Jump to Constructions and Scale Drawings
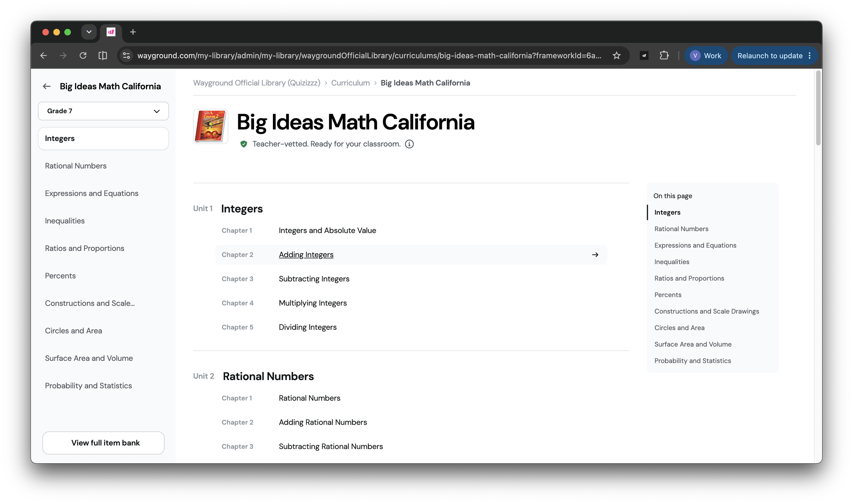Viewport: 853px width, 504px height. (707, 311)
